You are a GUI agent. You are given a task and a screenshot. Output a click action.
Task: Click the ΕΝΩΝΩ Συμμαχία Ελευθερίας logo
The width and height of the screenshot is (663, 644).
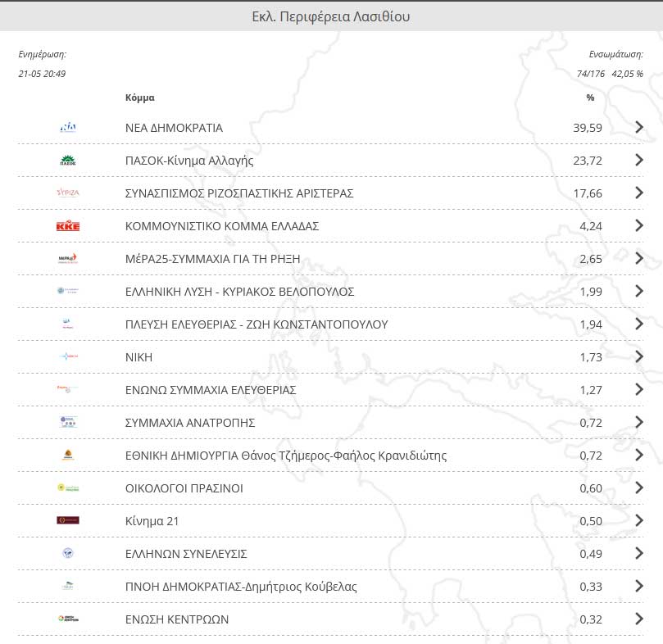(x=68, y=389)
